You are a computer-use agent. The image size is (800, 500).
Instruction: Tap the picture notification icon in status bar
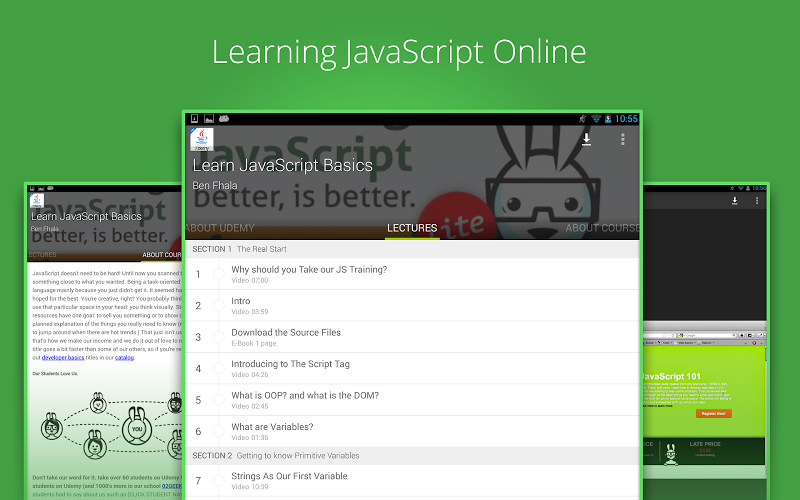[209, 118]
